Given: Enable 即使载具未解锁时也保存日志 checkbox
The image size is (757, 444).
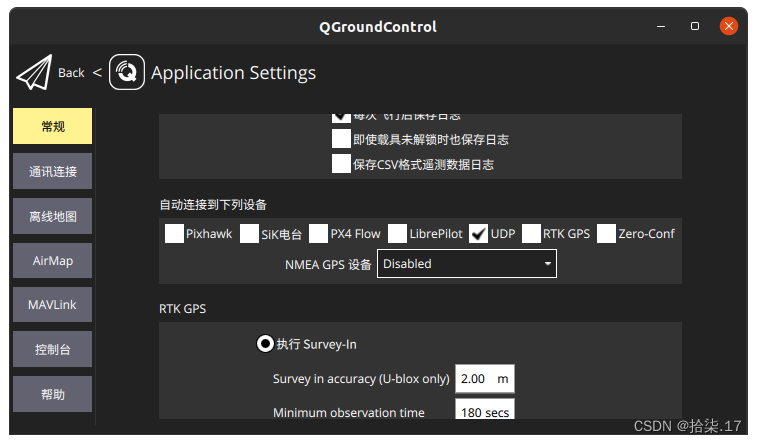Looking at the screenshot, I should tap(341, 139).
